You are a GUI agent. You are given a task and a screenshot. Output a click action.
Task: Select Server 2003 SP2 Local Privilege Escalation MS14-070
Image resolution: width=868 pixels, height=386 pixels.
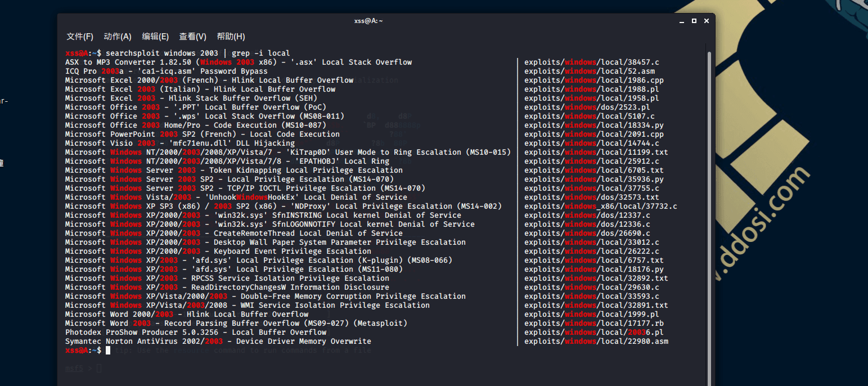pyautogui.click(x=230, y=179)
